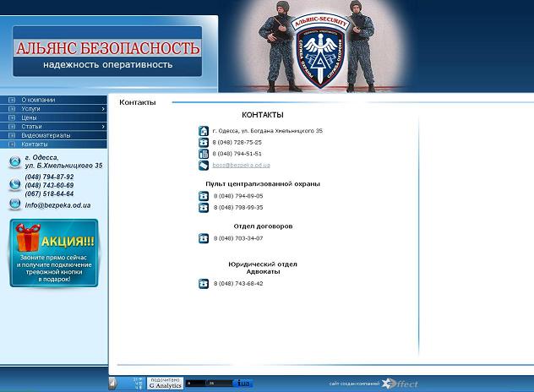Click the Effect company logo in footer
This screenshot has height=392, width=534.
(x=400, y=384)
